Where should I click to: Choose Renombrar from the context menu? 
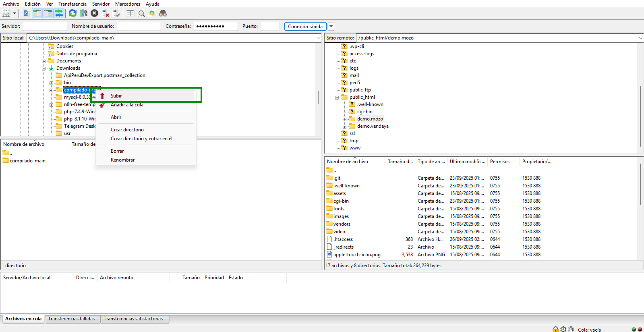click(x=122, y=160)
